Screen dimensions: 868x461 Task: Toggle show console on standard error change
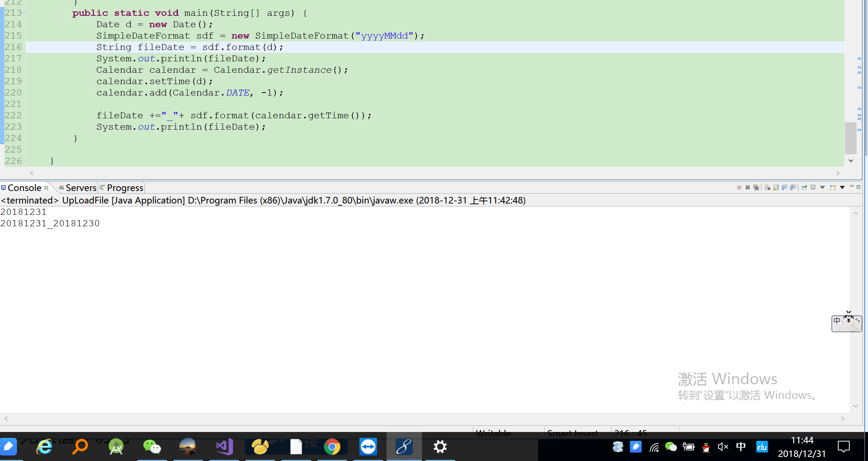(x=793, y=188)
